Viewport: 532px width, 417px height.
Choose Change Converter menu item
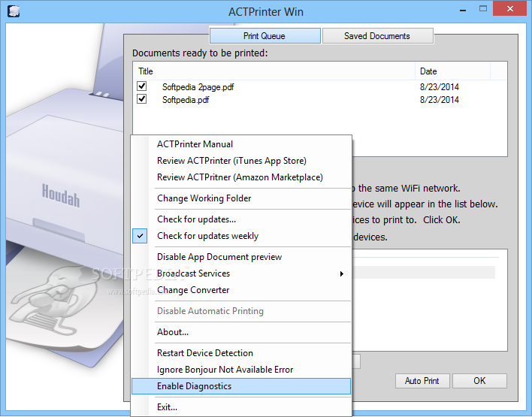(241, 291)
